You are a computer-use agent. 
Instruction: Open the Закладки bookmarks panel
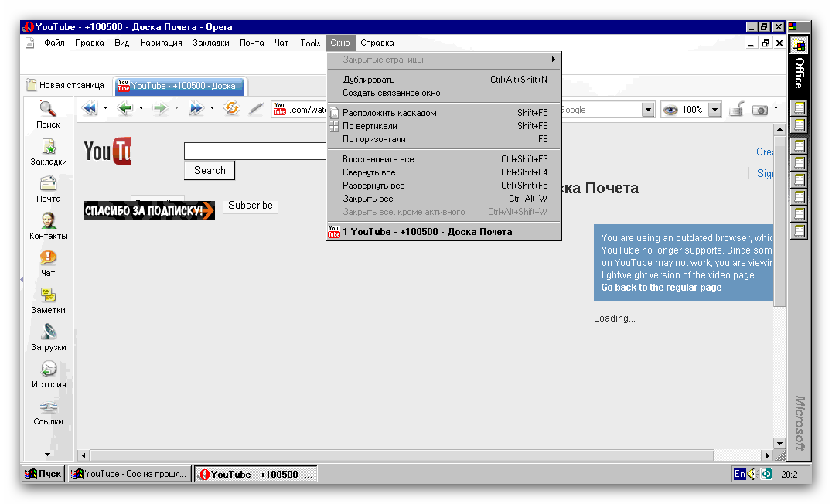(x=48, y=152)
